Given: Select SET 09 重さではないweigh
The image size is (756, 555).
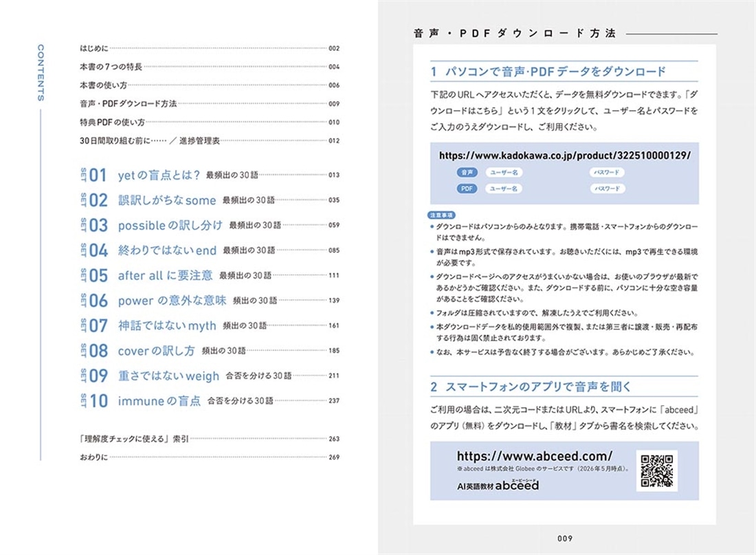Looking at the screenshot, I should tap(209, 376).
